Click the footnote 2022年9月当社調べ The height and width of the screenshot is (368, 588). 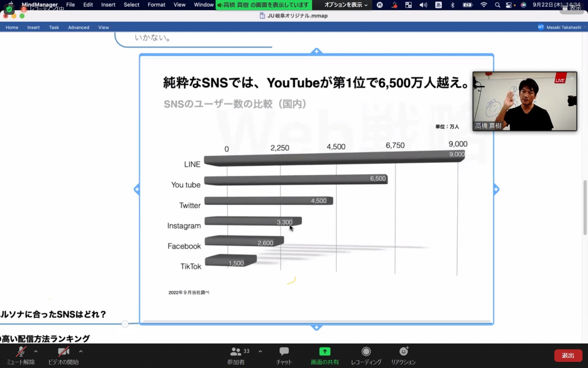[x=189, y=292]
